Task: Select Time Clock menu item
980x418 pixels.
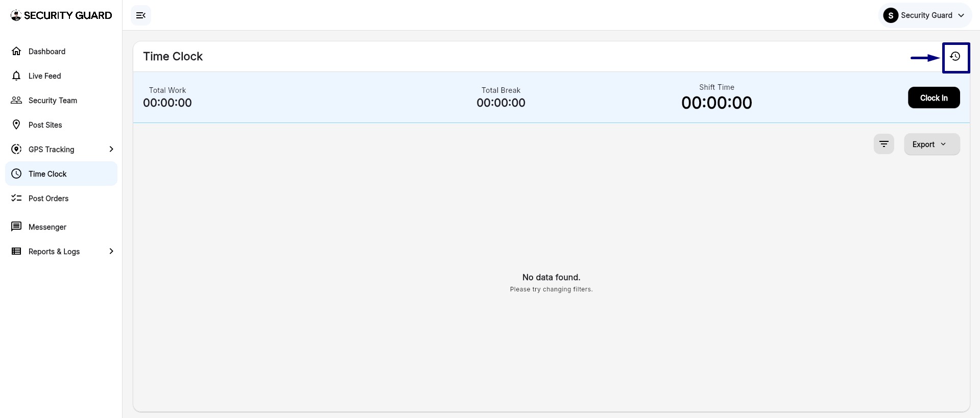Action: click(x=61, y=174)
